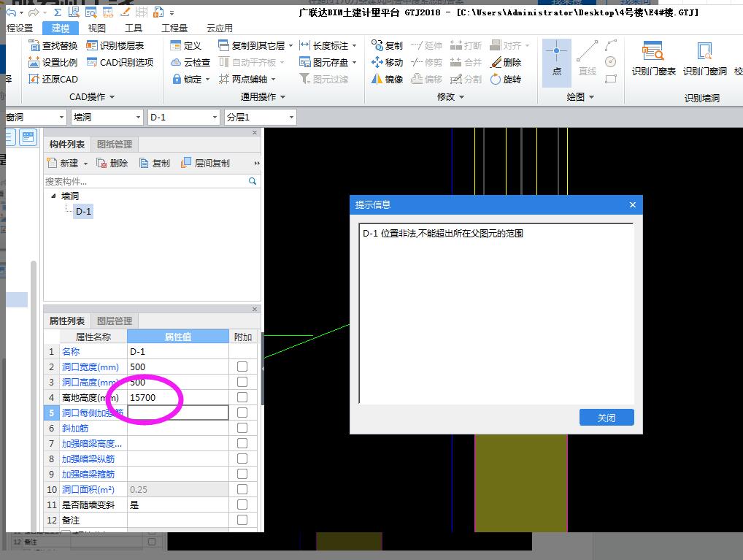
Task: Close 提示信息 dialog with X button
Action: pyautogui.click(x=633, y=205)
